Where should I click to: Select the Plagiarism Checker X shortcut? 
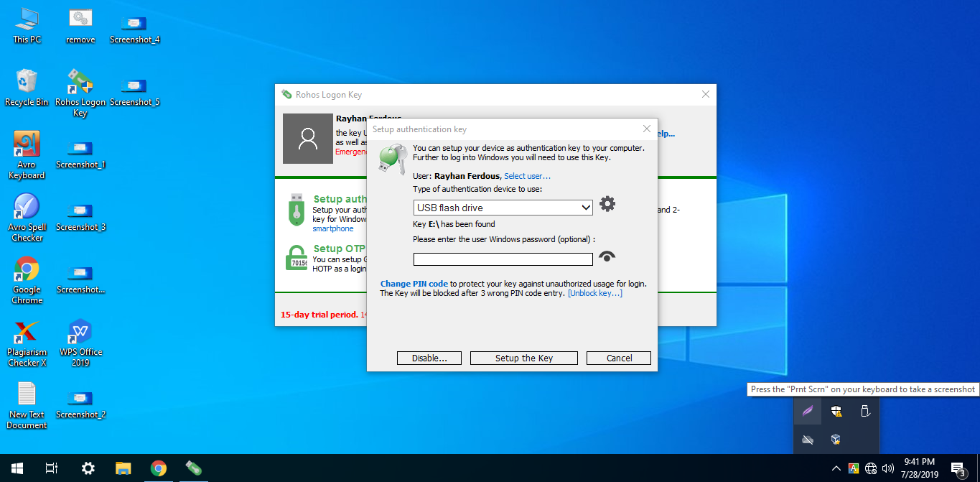point(27,343)
